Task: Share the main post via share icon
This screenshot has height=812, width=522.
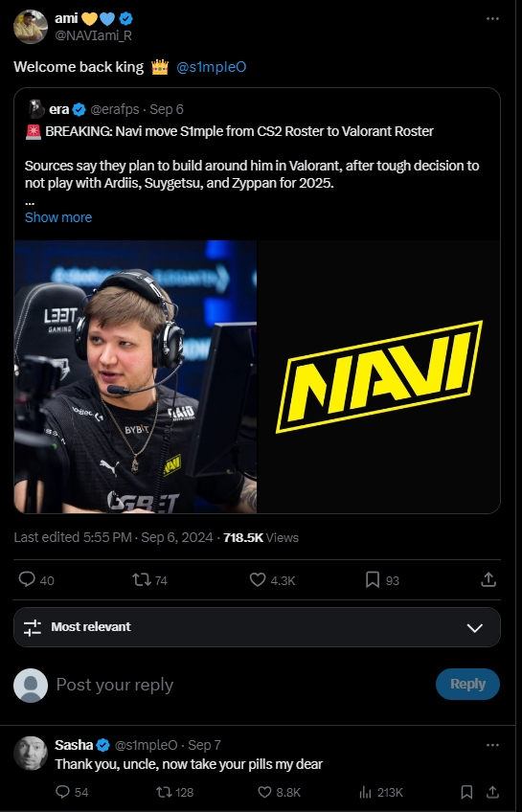Action: click(x=488, y=579)
